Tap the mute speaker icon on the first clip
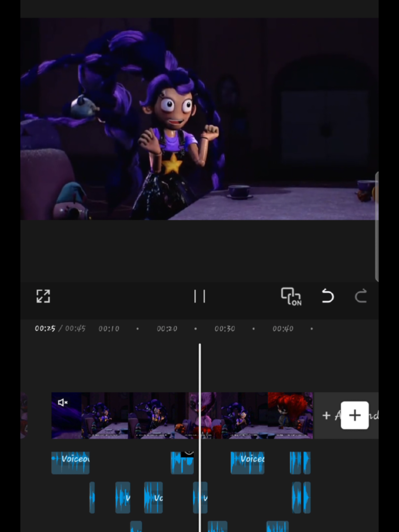 click(x=63, y=402)
